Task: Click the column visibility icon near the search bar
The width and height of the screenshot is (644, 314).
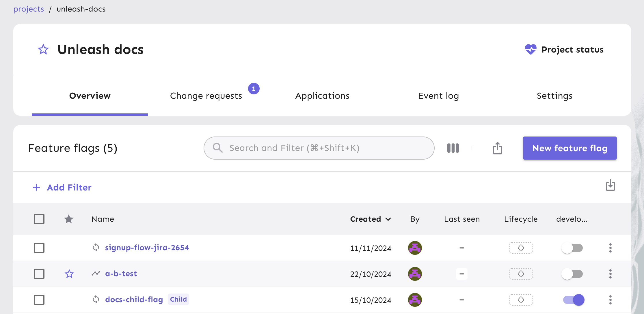Action: (x=453, y=148)
